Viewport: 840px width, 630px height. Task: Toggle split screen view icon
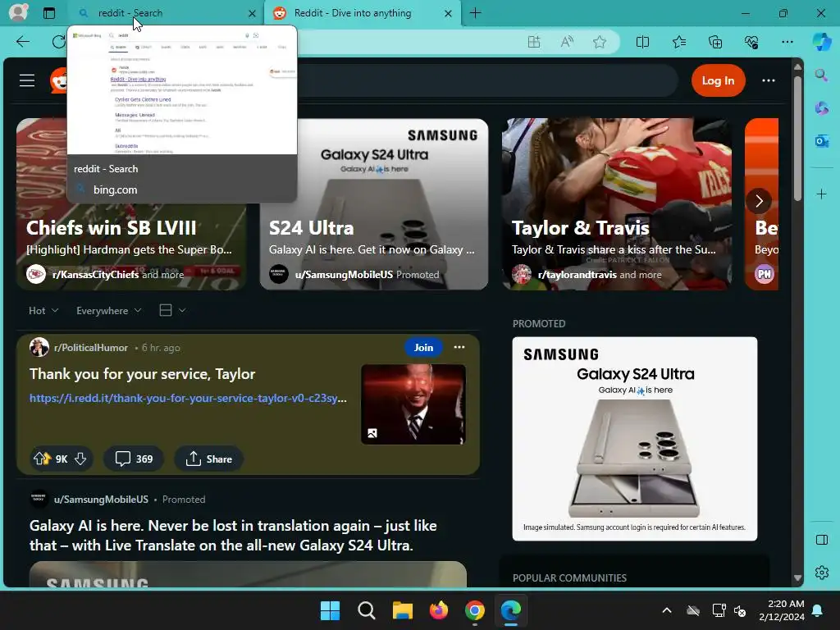[642, 42]
